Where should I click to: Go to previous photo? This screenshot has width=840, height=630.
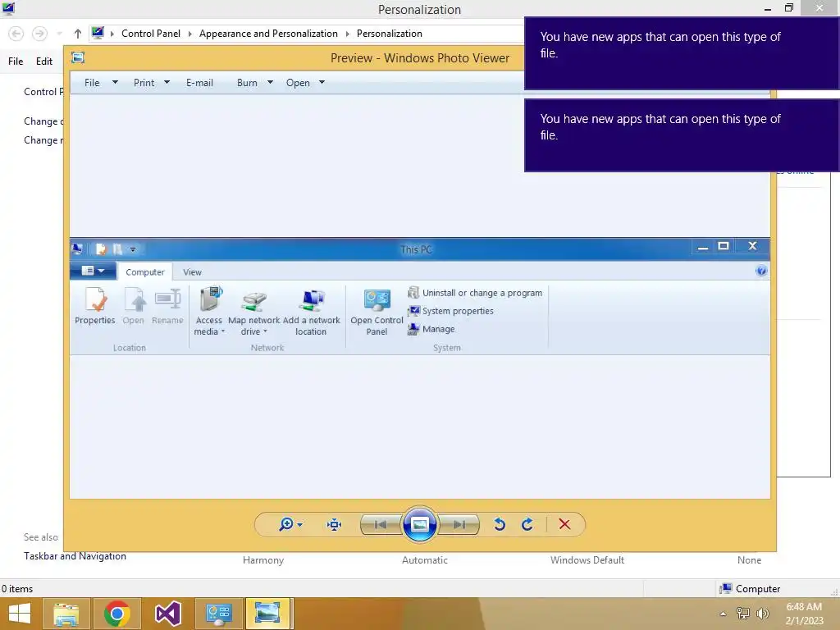381,524
